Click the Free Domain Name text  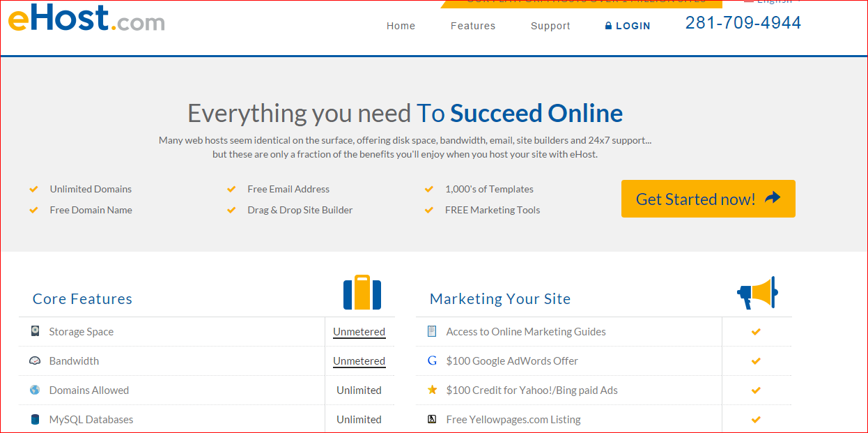tap(91, 210)
